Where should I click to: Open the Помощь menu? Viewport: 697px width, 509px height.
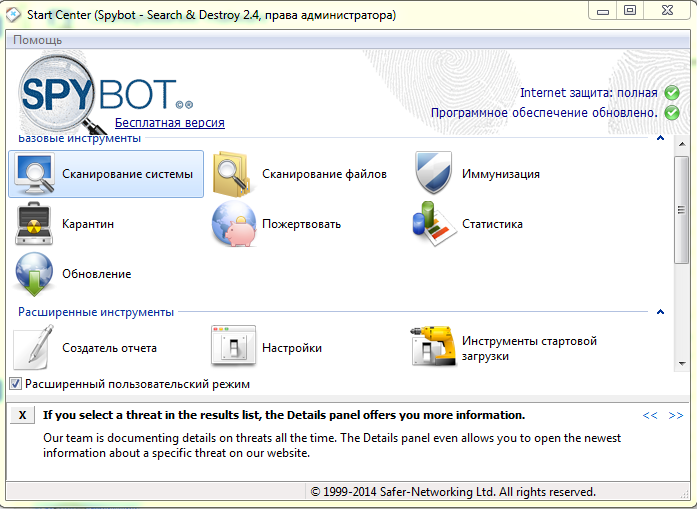click(37, 40)
